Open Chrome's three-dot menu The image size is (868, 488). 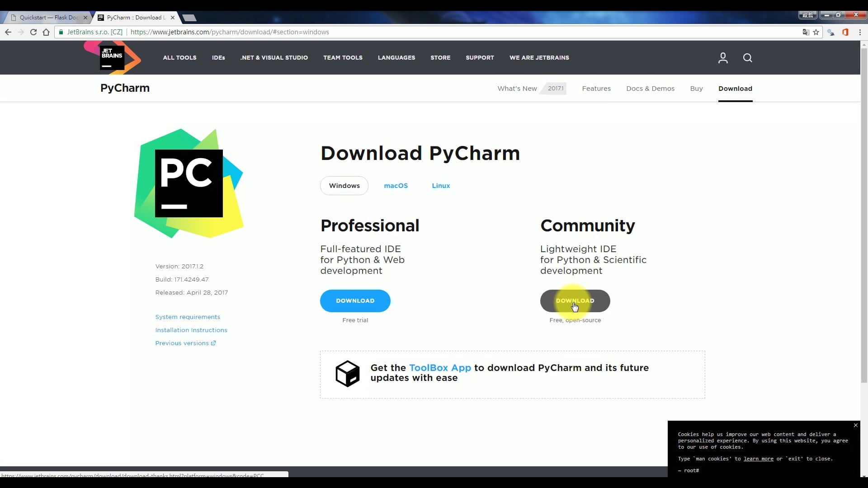click(x=860, y=32)
